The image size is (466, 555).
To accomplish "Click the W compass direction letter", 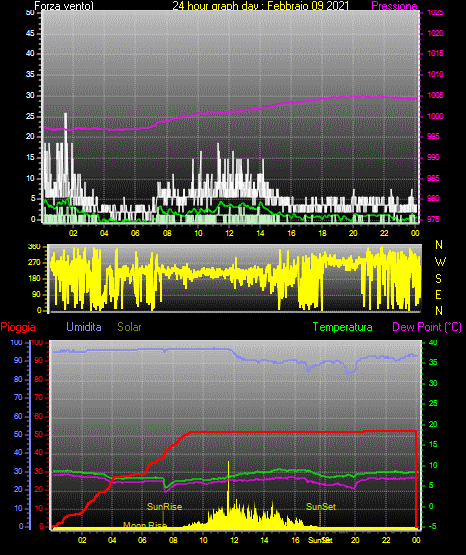I will [x=440, y=262].
